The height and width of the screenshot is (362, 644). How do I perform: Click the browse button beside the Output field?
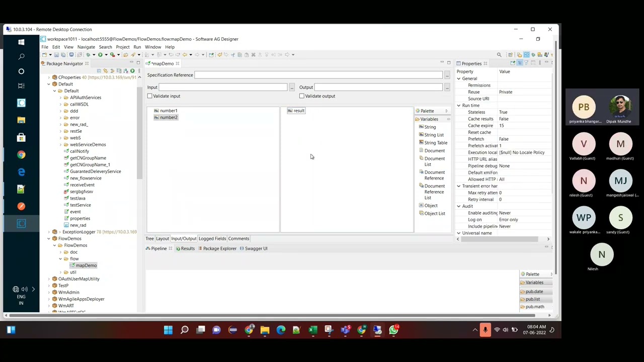point(447,87)
